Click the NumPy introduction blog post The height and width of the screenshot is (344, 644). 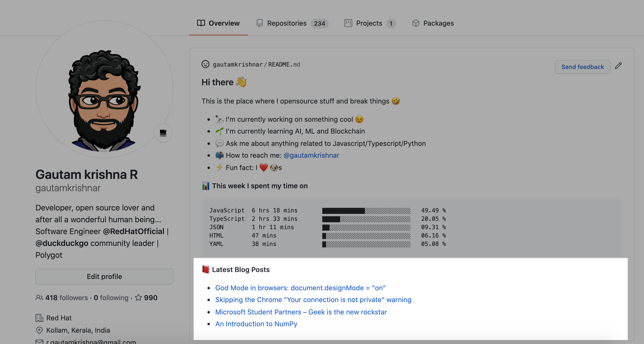pyautogui.click(x=256, y=323)
